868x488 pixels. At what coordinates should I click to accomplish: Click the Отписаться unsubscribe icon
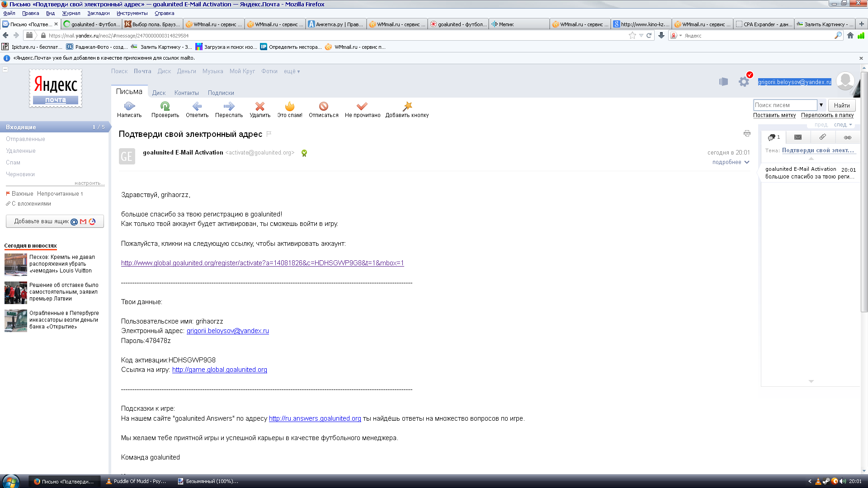tap(324, 106)
